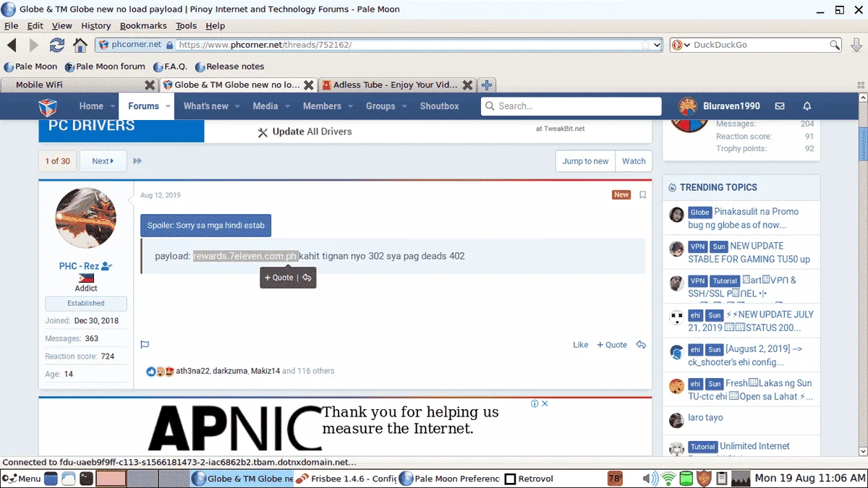This screenshot has height=488, width=868.
Task: Open the taskbar volume speaker icon
Action: click(651, 479)
